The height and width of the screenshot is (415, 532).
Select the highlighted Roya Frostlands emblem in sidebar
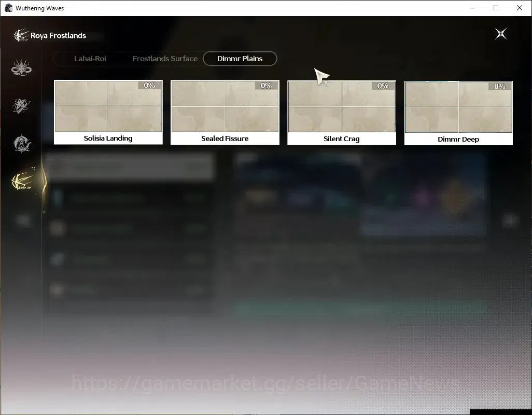22,181
